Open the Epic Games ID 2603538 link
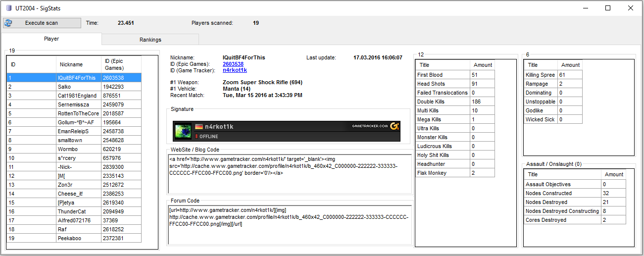The height and width of the screenshot is (256, 644). [x=233, y=64]
